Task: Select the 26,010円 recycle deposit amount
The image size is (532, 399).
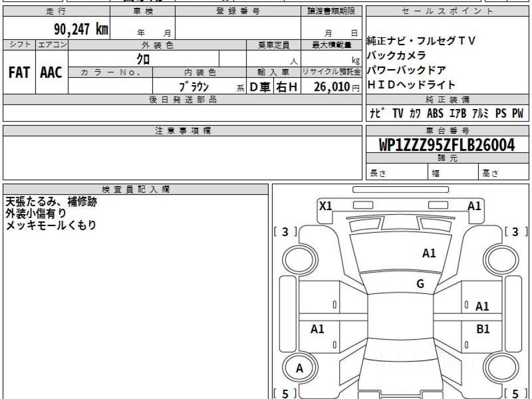Action: 337,87
